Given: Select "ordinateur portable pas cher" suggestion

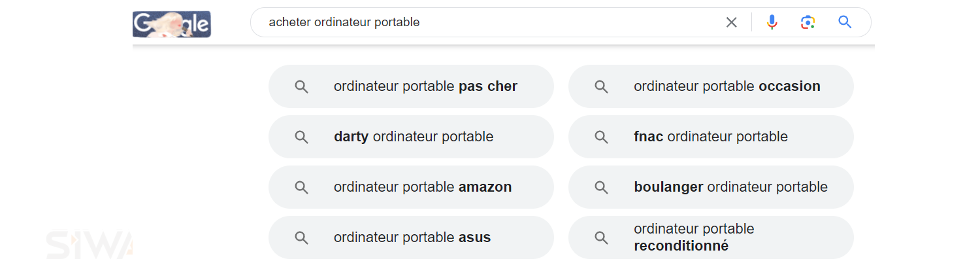Looking at the screenshot, I should tap(425, 86).
